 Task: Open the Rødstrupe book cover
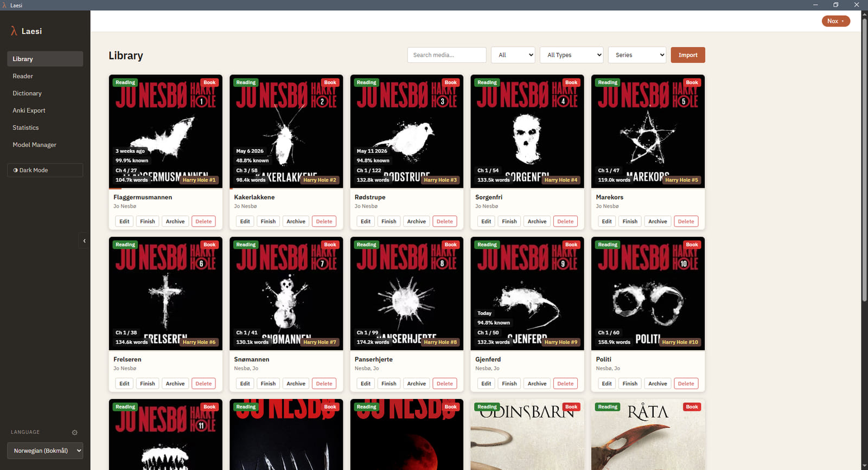point(407,131)
